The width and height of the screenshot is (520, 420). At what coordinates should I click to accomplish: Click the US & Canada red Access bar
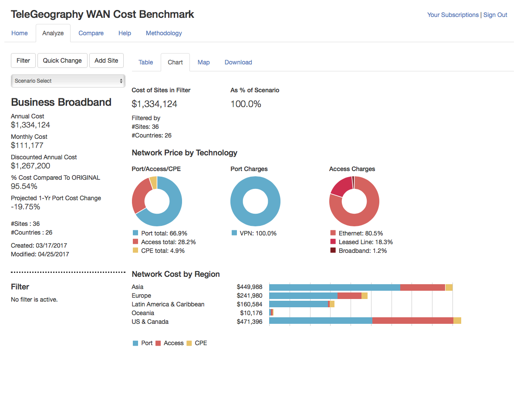[412, 321]
